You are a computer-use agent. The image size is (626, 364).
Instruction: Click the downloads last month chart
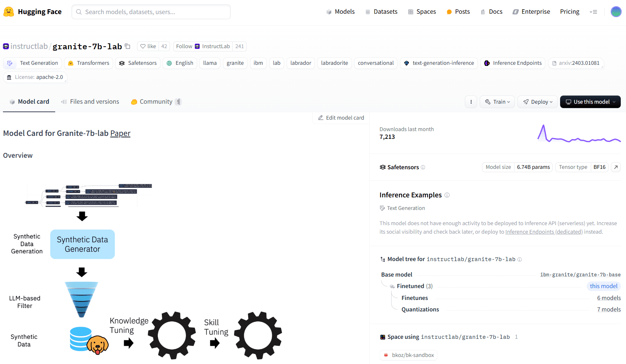pos(579,134)
